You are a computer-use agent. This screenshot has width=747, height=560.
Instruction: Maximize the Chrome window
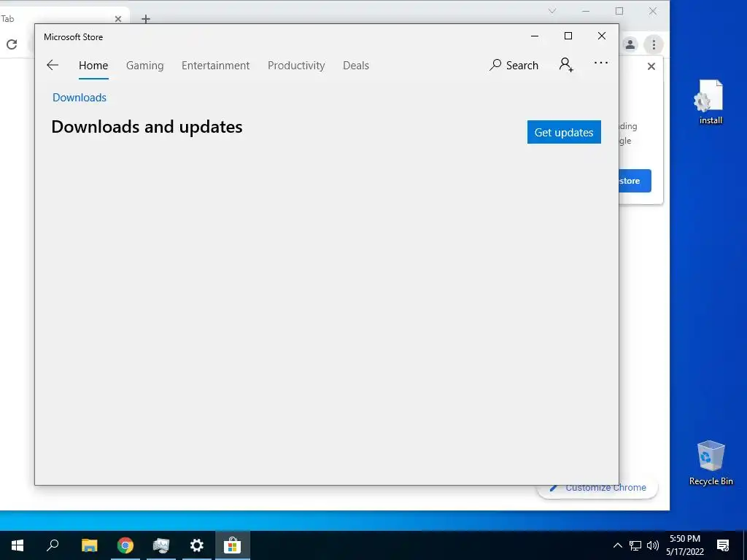pyautogui.click(x=619, y=11)
